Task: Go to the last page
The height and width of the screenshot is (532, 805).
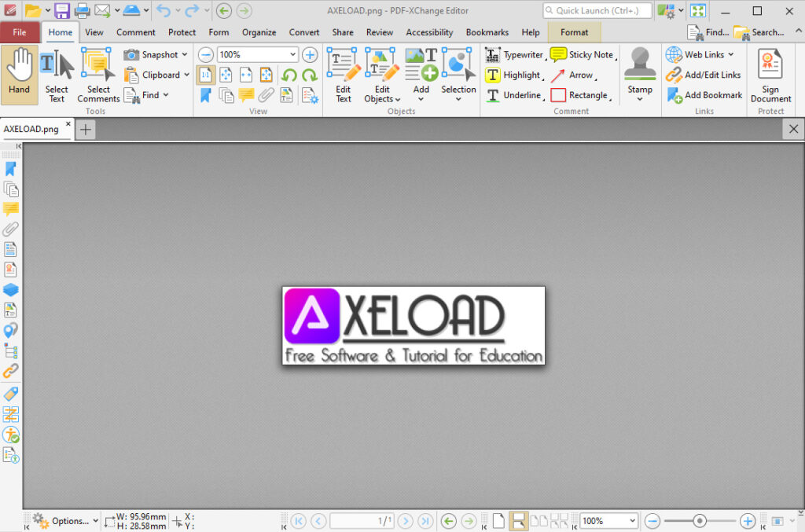Action: pos(425,521)
